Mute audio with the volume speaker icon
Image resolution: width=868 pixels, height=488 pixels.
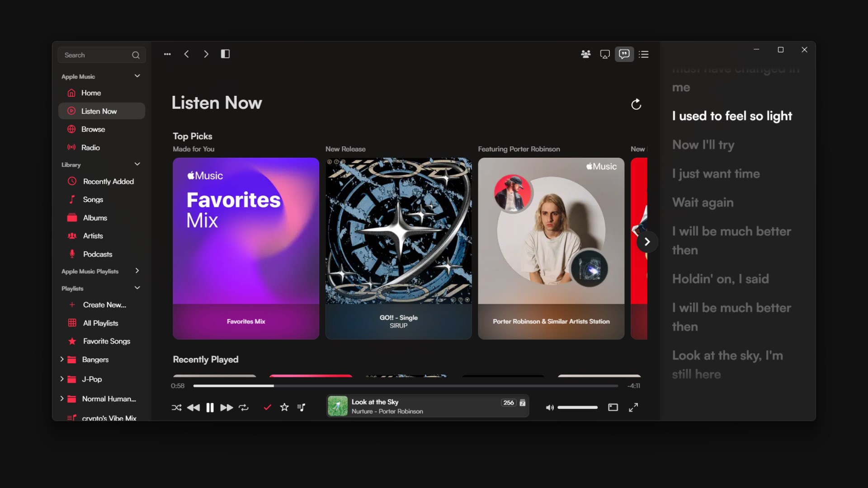tap(550, 407)
